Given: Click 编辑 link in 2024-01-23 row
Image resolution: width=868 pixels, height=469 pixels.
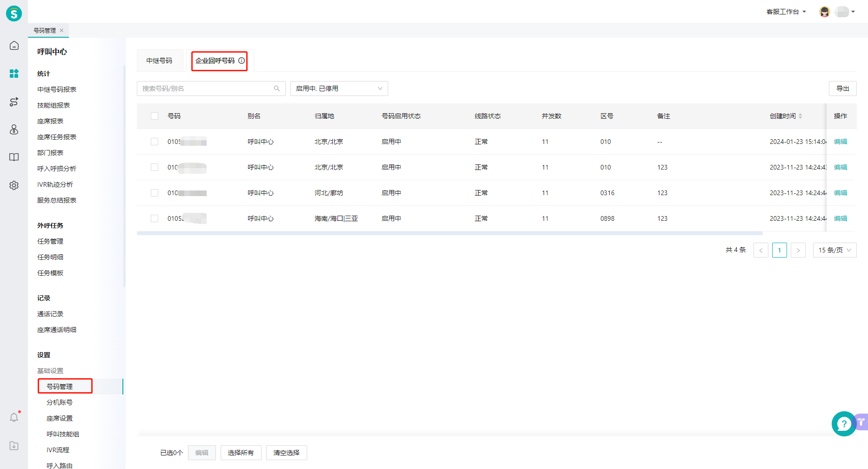Looking at the screenshot, I should 841,142.
